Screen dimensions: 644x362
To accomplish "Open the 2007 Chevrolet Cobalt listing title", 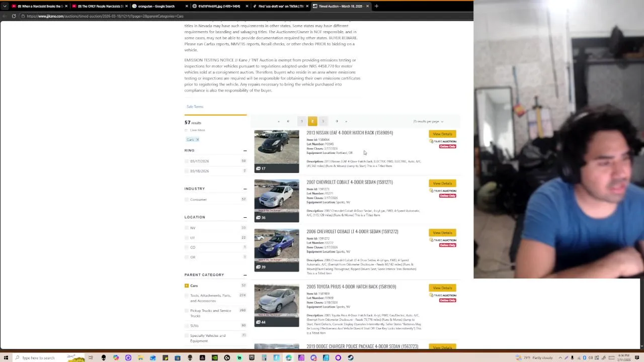I will pos(350,182).
